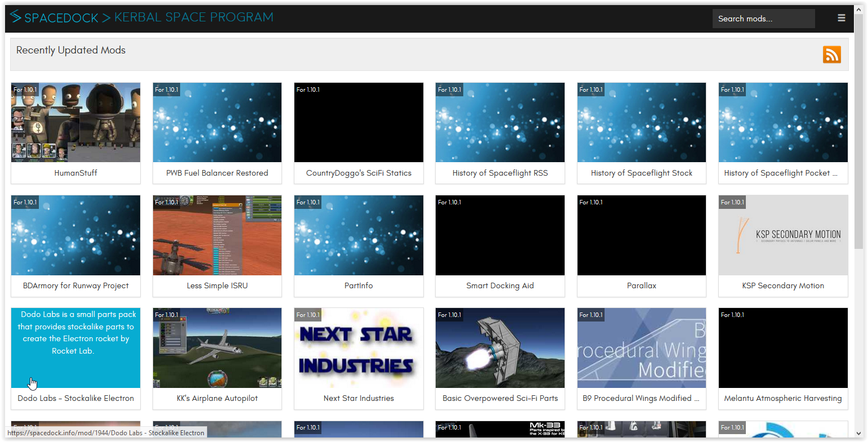Open History of Spaceflight Stock thumbnail

(x=642, y=122)
